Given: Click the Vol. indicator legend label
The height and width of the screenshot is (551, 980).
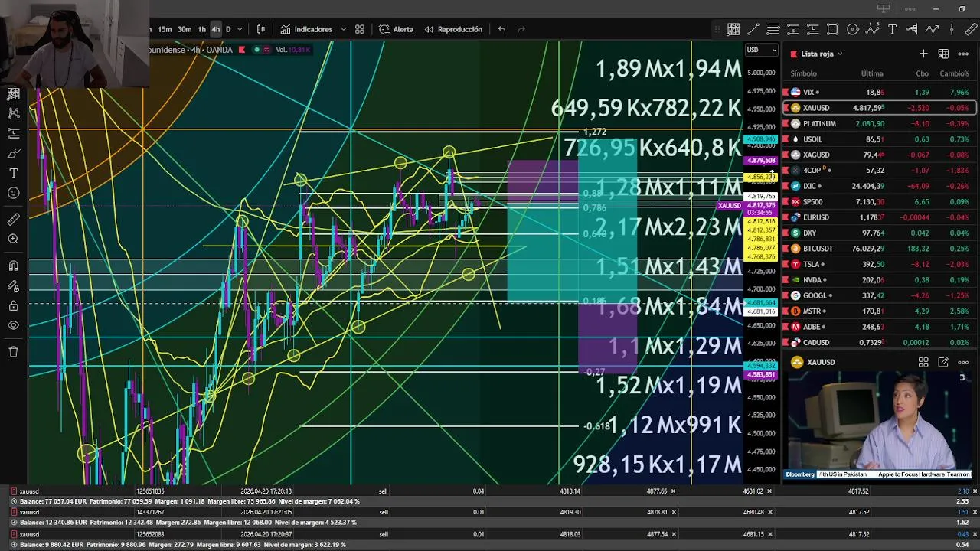Looking at the screenshot, I should click(x=292, y=50).
